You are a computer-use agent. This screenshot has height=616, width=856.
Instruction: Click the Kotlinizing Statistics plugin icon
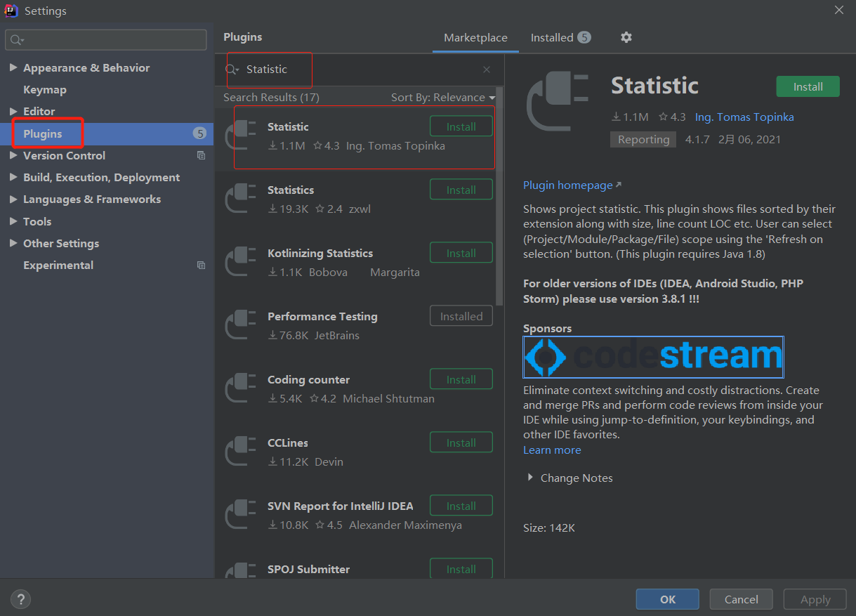(241, 262)
